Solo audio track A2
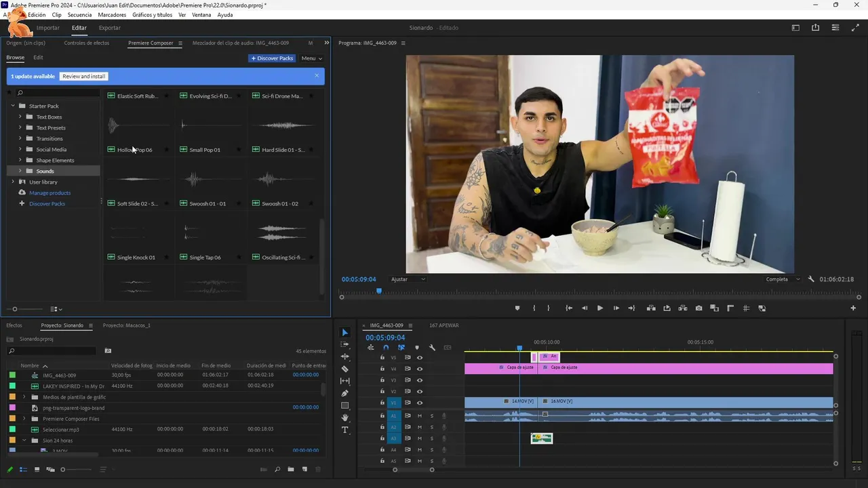The height and width of the screenshot is (488, 868). click(x=431, y=427)
